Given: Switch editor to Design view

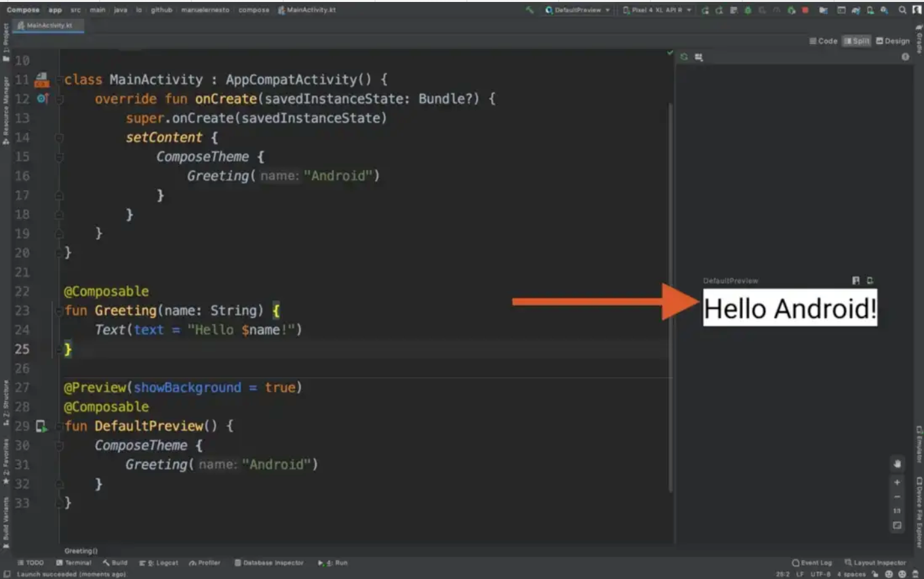Looking at the screenshot, I should [893, 41].
